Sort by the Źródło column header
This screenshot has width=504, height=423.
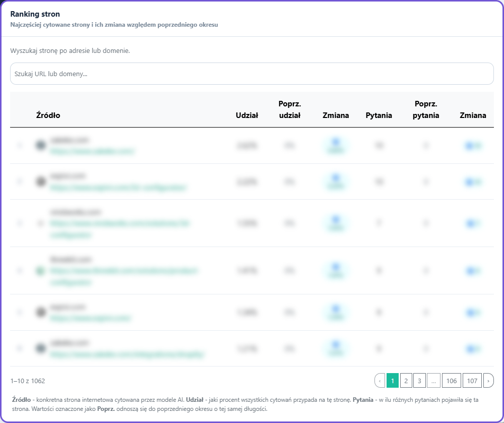click(48, 115)
